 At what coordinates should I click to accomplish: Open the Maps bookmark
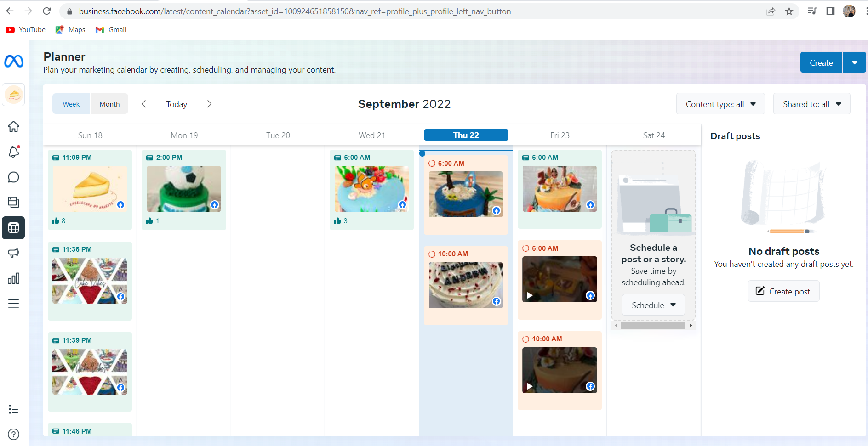pyautogui.click(x=70, y=30)
